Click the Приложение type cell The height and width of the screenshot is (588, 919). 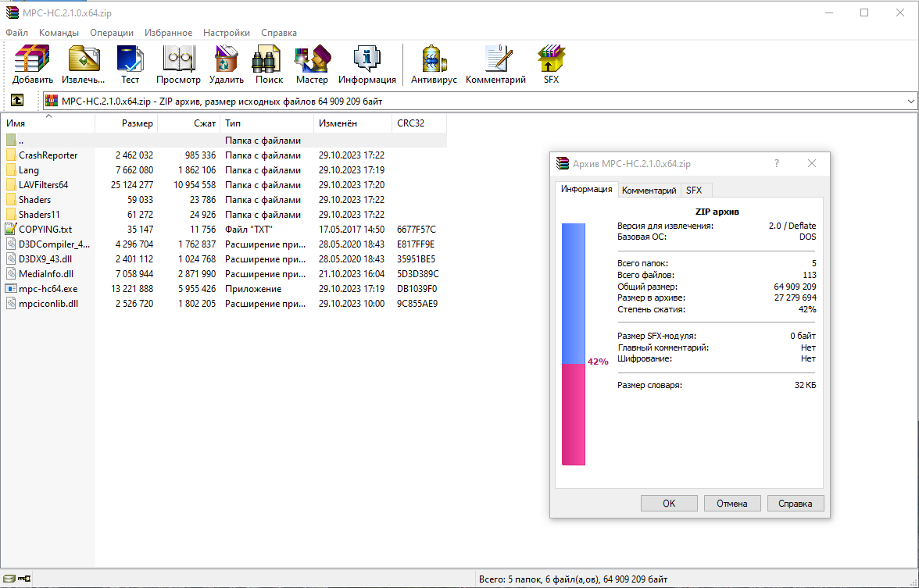click(x=253, y=289)
